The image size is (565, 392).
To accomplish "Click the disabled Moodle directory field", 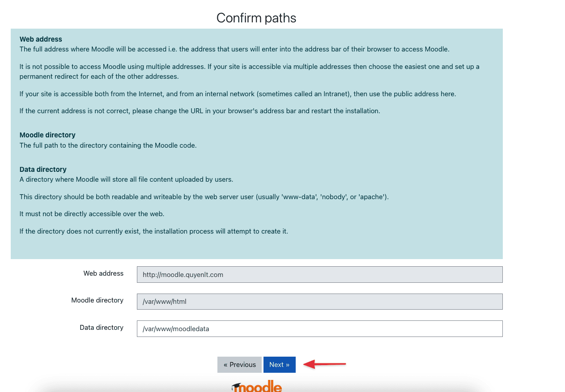I will coord(319,302).
